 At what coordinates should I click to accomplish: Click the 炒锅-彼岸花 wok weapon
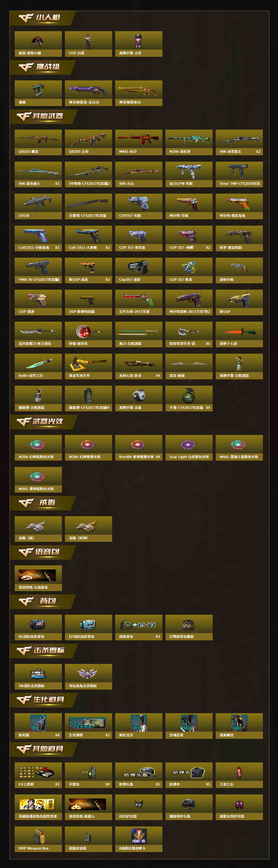pyautogui.click(x=88, y=334)
